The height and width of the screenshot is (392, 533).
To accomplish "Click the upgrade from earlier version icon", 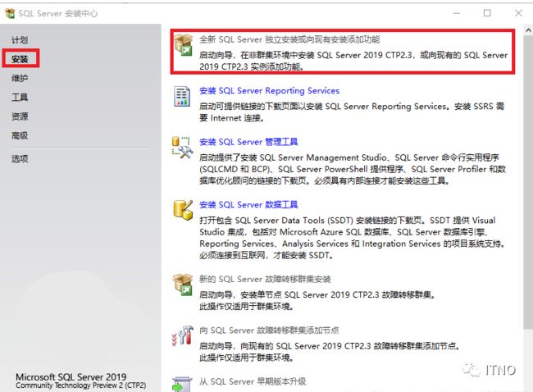I will 182,385.
